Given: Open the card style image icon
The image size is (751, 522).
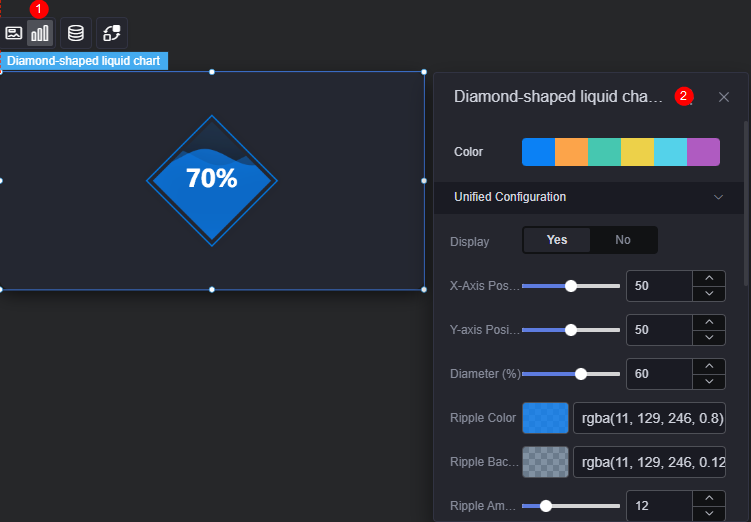Looking at the screenshot, I should pos(13,33).
